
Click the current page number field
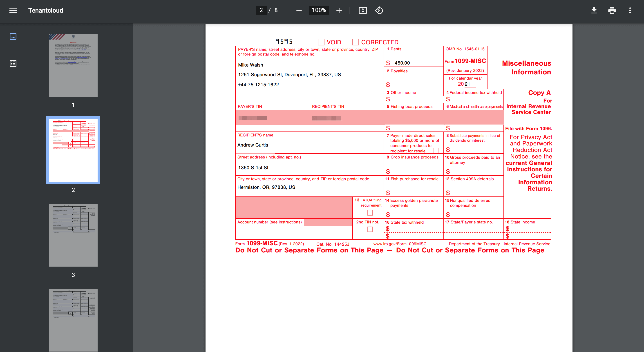(x=261, y=10)
